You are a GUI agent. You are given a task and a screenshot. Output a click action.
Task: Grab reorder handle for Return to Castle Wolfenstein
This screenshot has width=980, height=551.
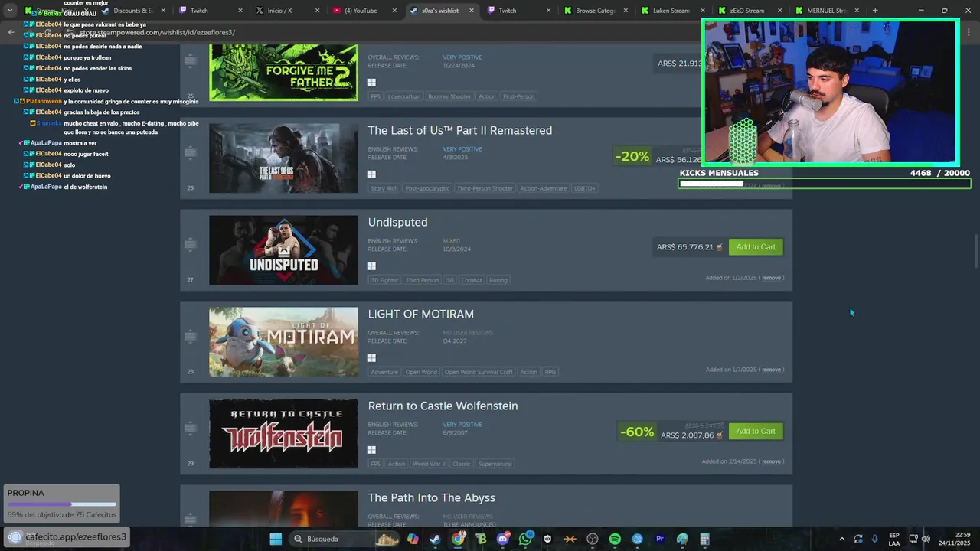pyautogui.click(x=191, y=428)
